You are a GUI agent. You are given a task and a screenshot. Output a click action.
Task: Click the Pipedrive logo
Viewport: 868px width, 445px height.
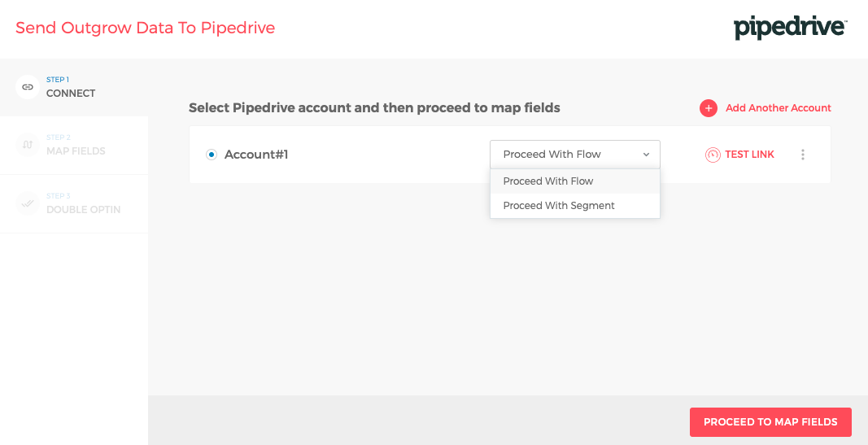(x=790, y=28)
